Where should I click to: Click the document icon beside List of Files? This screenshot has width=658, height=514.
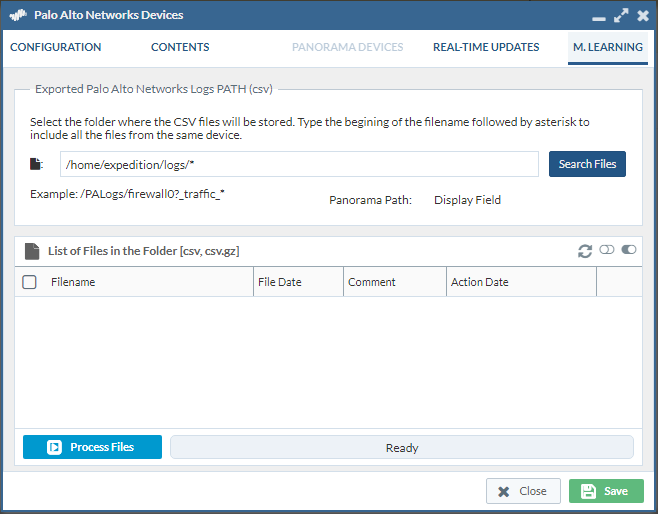tap(32, 251)
